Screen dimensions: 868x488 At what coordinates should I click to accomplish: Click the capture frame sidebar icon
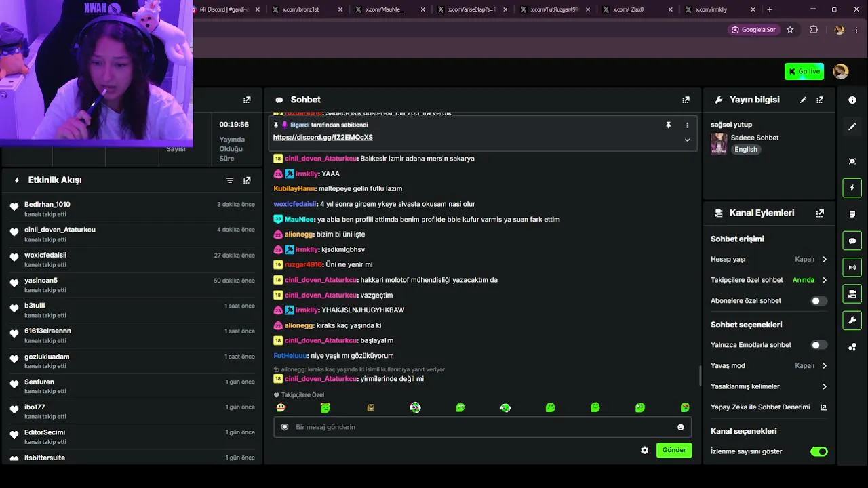[852, 161]
